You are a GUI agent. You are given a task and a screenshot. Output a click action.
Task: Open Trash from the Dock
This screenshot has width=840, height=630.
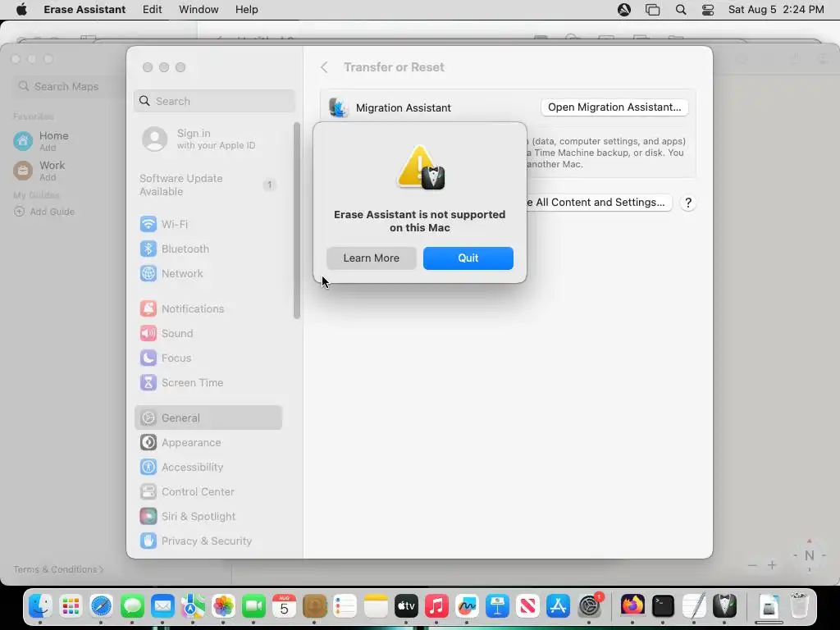click(x=799, y=606)
